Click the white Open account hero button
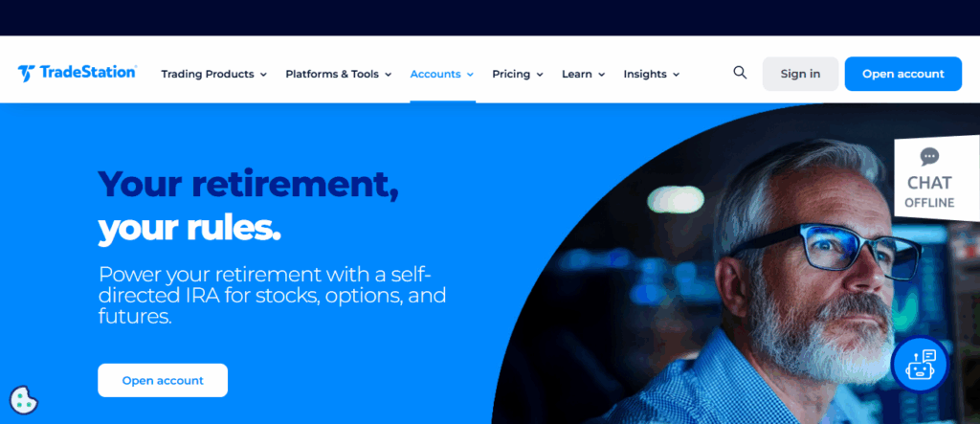Screen dimensions: 980x424 [163, 380]
